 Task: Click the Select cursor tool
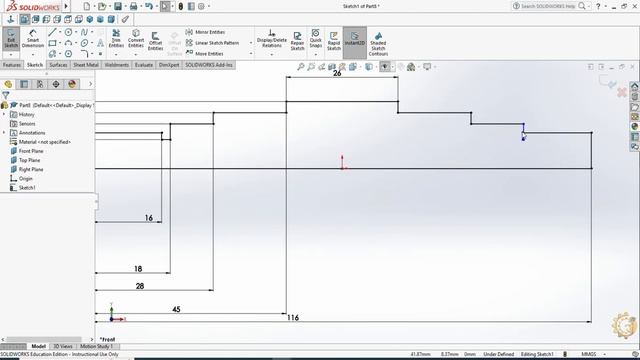point(165,6)
